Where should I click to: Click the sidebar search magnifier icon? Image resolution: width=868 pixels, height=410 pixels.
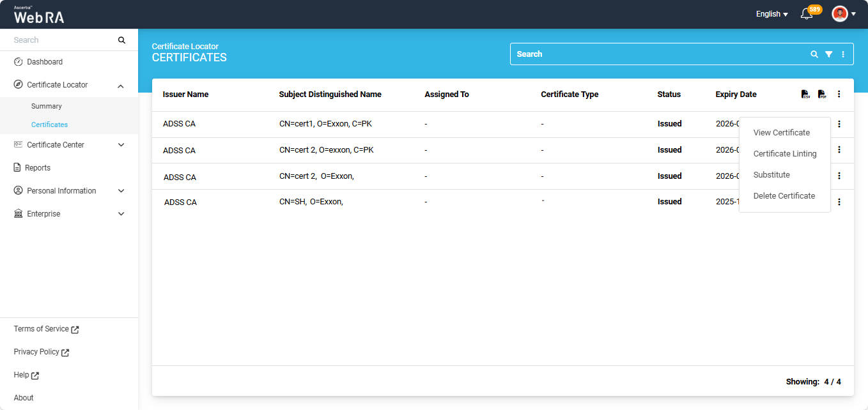[121, 40]
